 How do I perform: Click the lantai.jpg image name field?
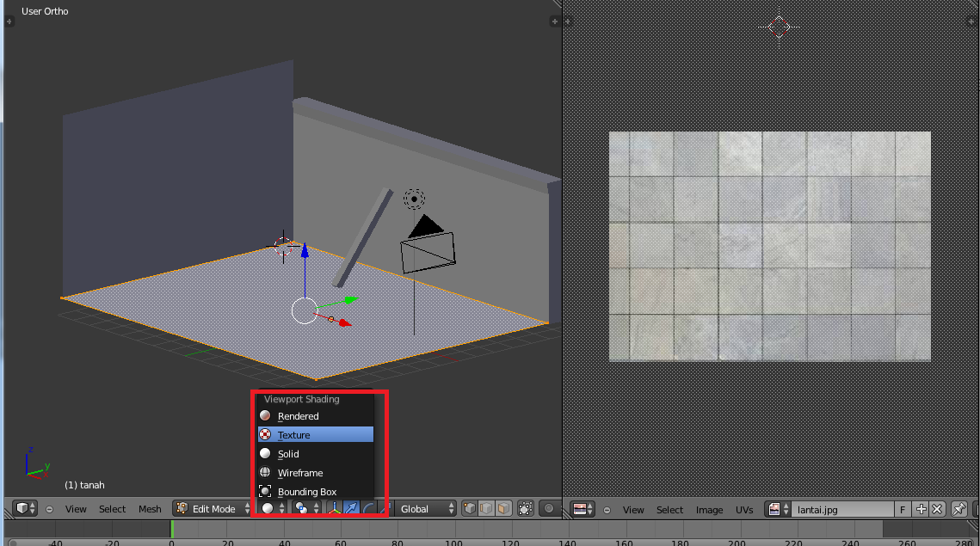point(842,509)
